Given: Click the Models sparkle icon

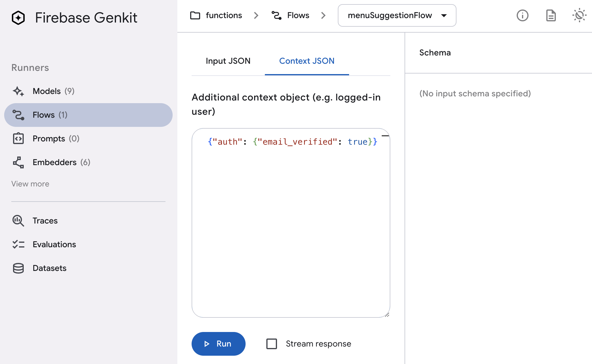Looking at the screenshot, I should pos(18,91).
